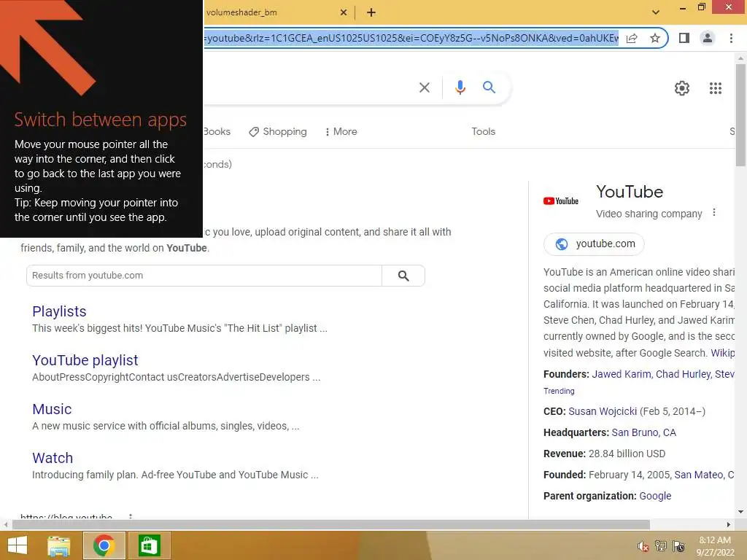747x560 pixels.
Task: Expand the More search filters
Action: [x=341, y=131]
